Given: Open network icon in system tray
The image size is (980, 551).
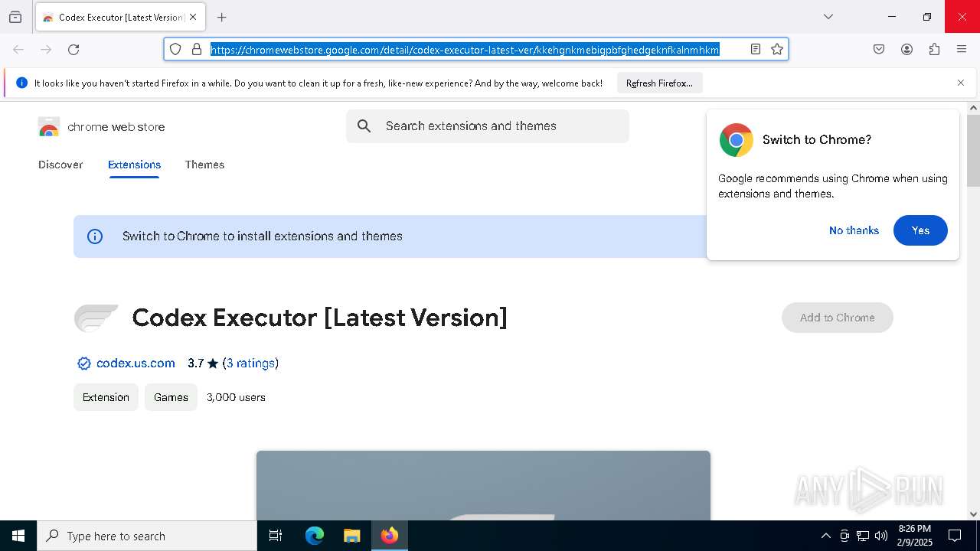Looking at the screenshot, I should click(863, 536).
